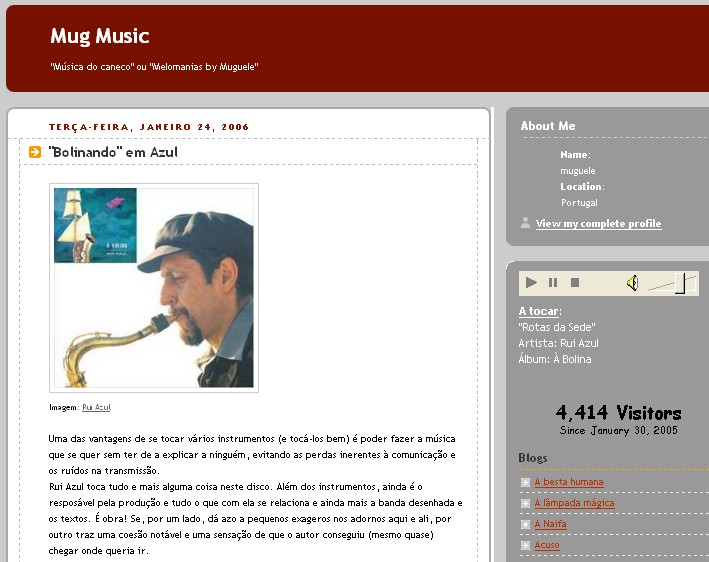Mute audio with the speaker icon
Image resolution: width=709 pixels, height=562 pixels.
click(x=633, y=283)
